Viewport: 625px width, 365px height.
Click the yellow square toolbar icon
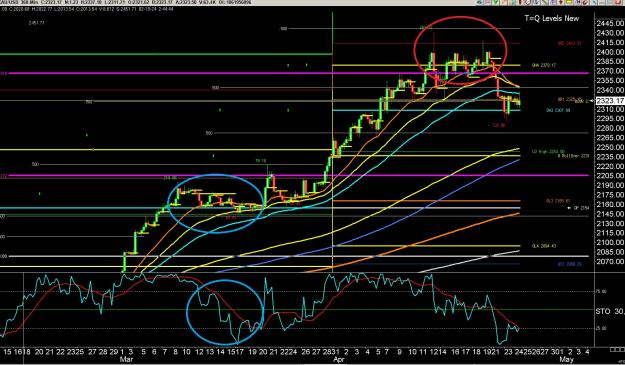point(569,2)
